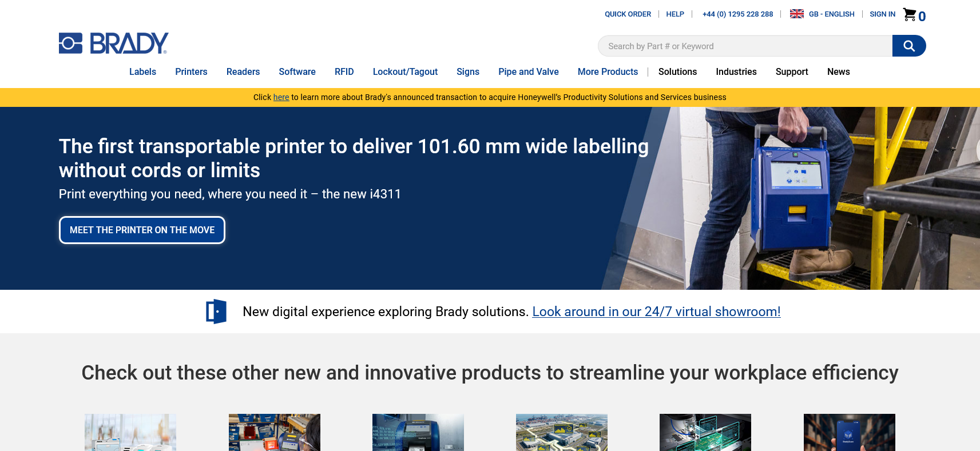The image size is (980, 451).
Task: Click 'here' link in yellow announcement banner
Action: tap(281, 97)
